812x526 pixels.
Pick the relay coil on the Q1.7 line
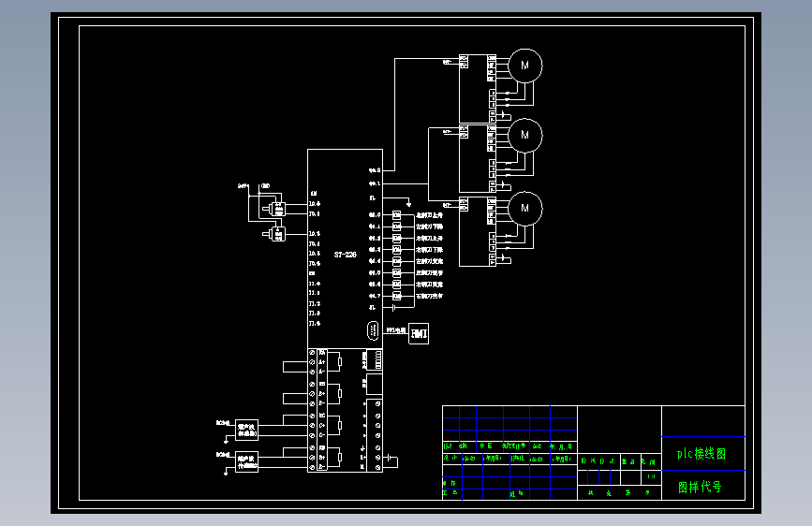[x=397, y=296]
